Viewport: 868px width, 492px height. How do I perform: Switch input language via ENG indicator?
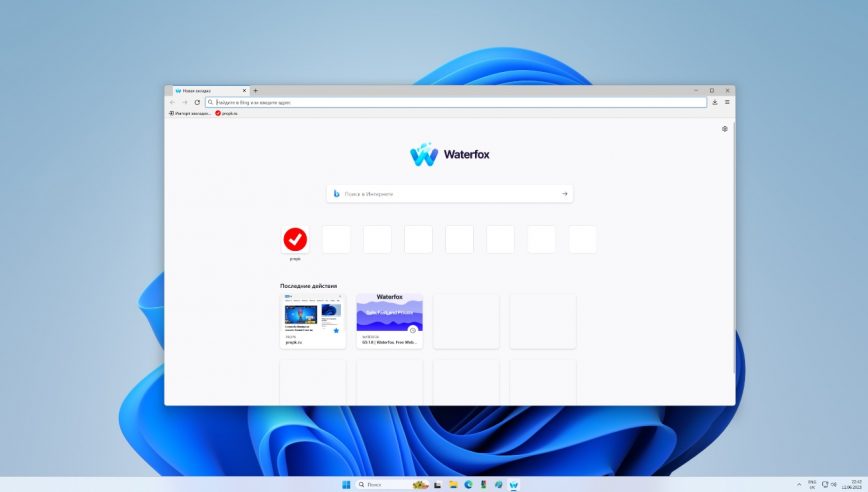coord(812,485)
